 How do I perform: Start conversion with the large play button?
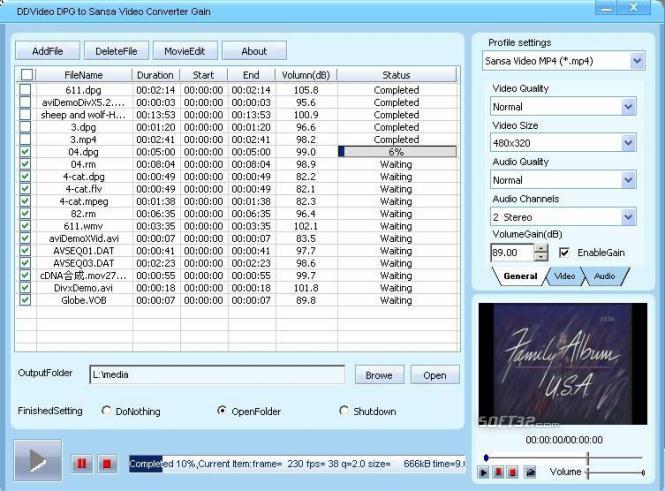pos(38,460)
